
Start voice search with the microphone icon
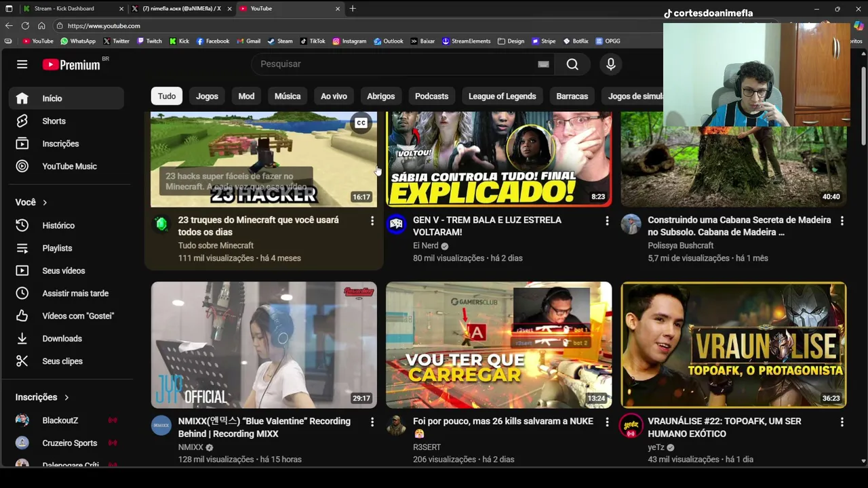tap(610, 64)
